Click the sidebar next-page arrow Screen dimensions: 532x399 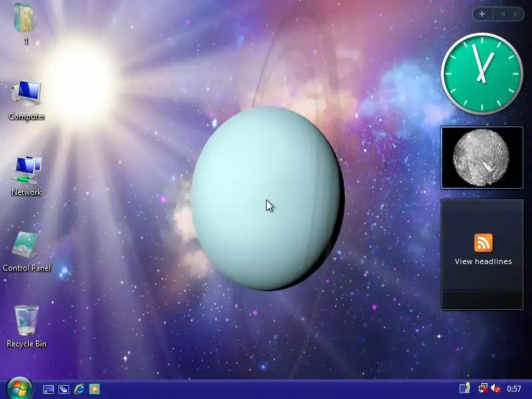pos(516,14)
